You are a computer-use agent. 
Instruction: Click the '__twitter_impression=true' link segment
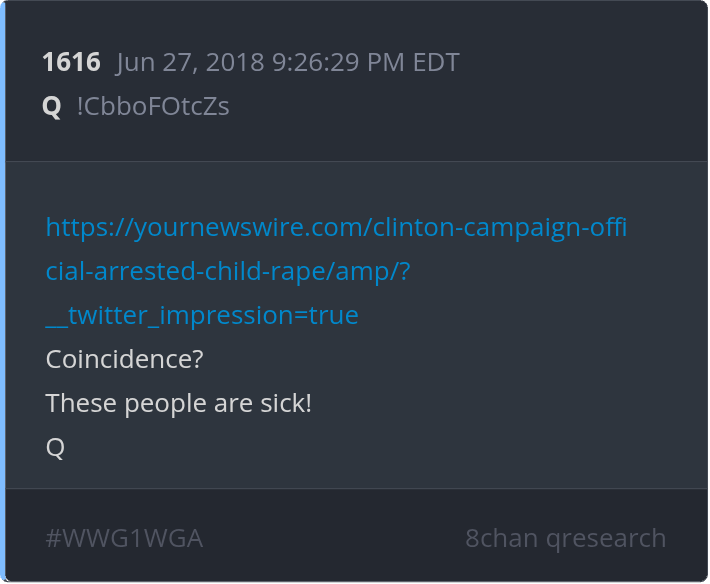click(x=202, y=316)
